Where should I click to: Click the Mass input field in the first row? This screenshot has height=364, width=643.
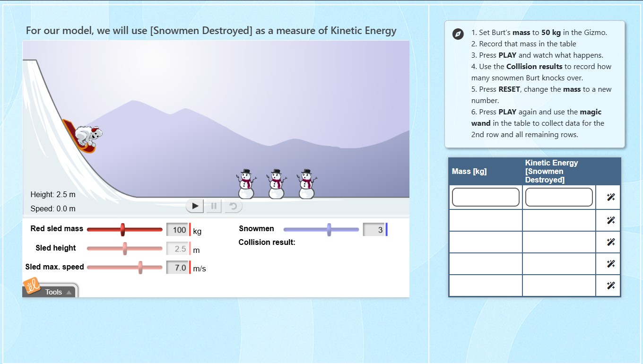click(485, 197)
